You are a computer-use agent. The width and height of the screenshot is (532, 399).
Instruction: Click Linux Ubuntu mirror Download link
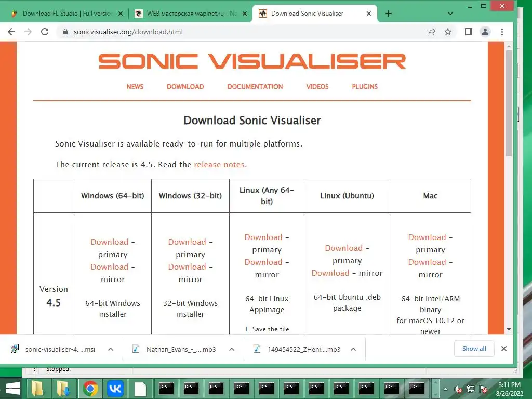click(330, 273)
